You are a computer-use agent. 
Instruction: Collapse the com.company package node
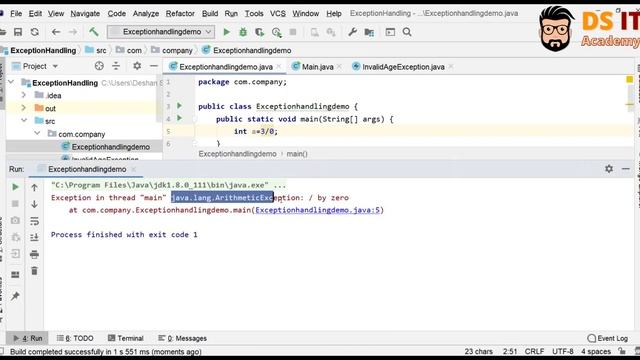37,133
